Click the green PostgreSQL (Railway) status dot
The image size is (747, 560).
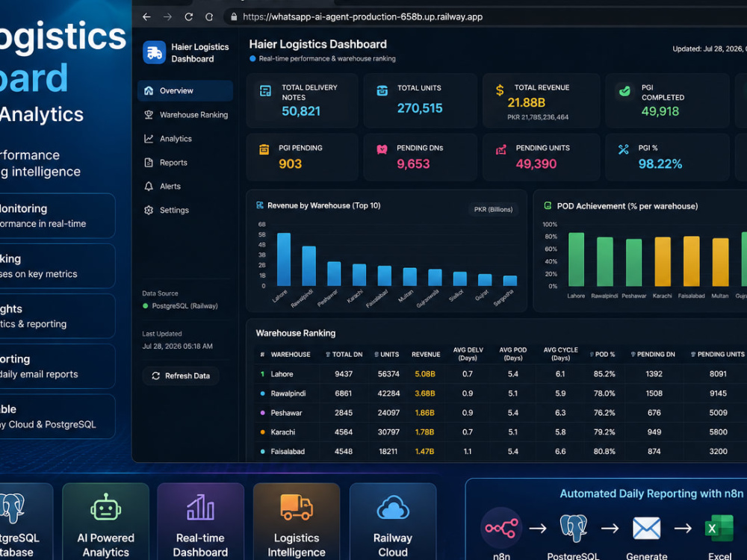pos(146,305)
